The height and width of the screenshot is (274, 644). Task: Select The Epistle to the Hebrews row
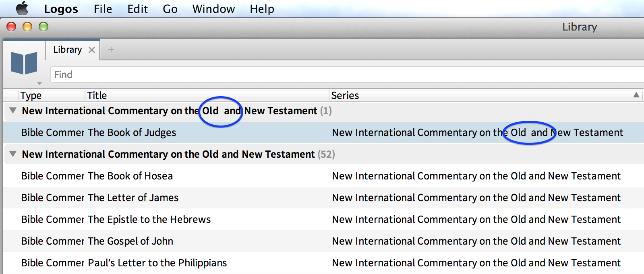tap(324, 219)
